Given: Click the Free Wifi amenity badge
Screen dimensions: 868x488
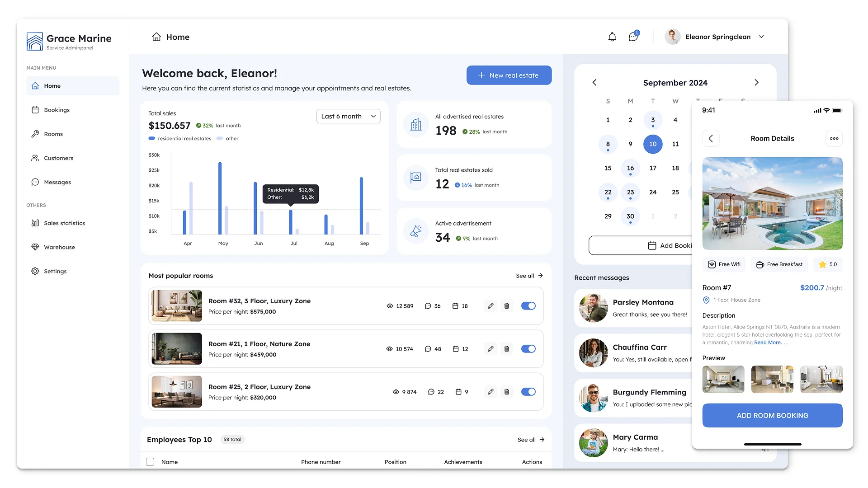Looking at the screenshot, I should 724,264.
